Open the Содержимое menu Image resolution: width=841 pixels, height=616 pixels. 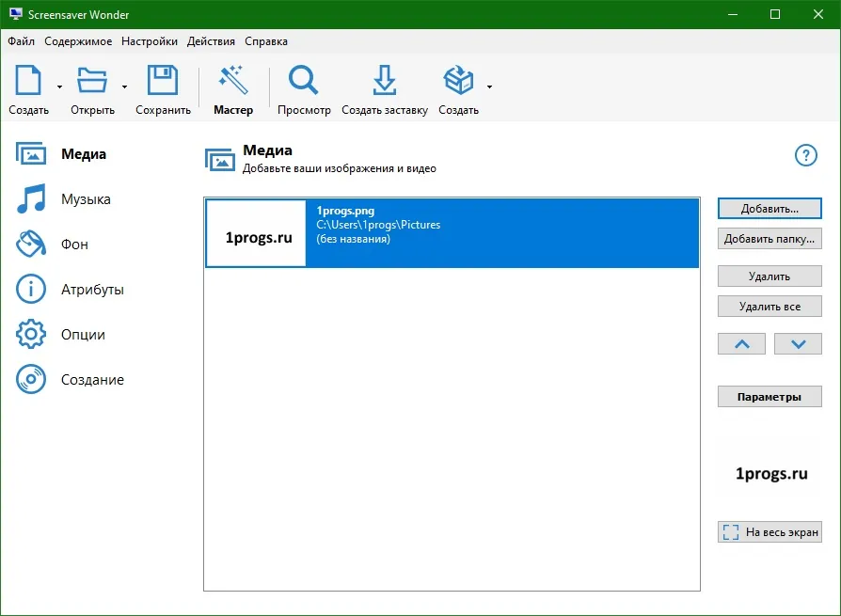pos(78,41)
